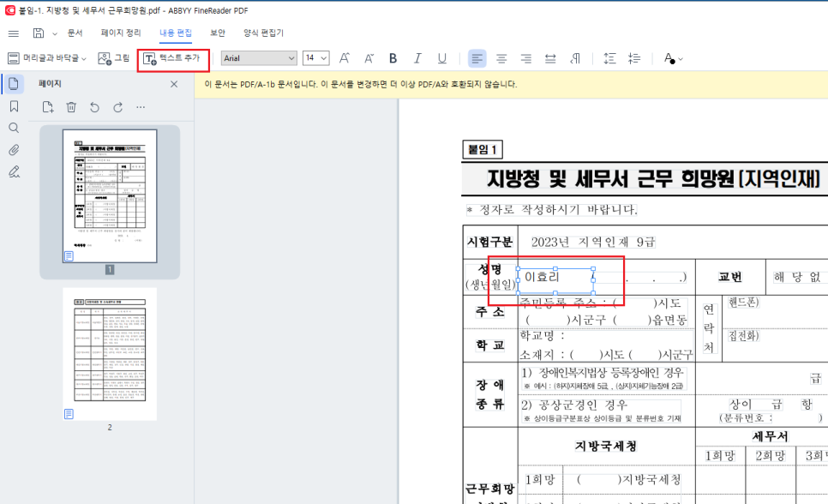Click the PDF/A-1b warning message

click(x=361, y=85)
